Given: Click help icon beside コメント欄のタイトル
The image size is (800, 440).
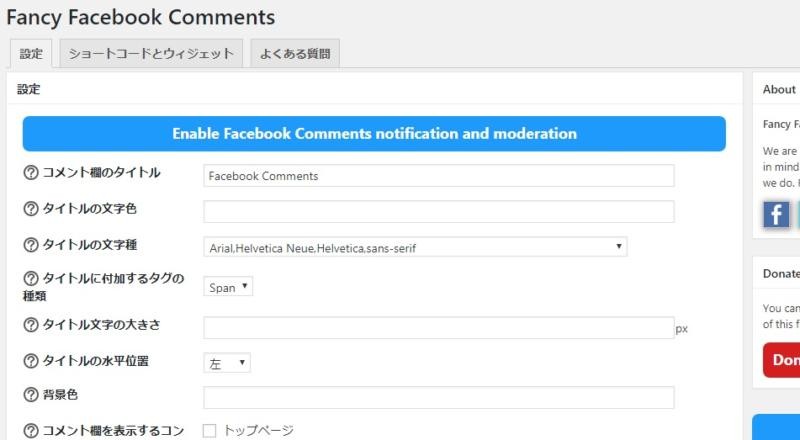Looking at the screenshot, I should [31, 173].
